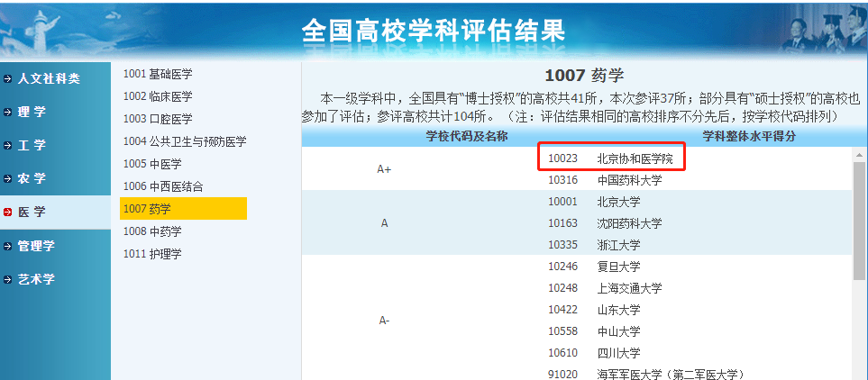Viewport: 868px width, 380px height.
Task: Open 1008 中药学 results
Action: click(152, 231)
